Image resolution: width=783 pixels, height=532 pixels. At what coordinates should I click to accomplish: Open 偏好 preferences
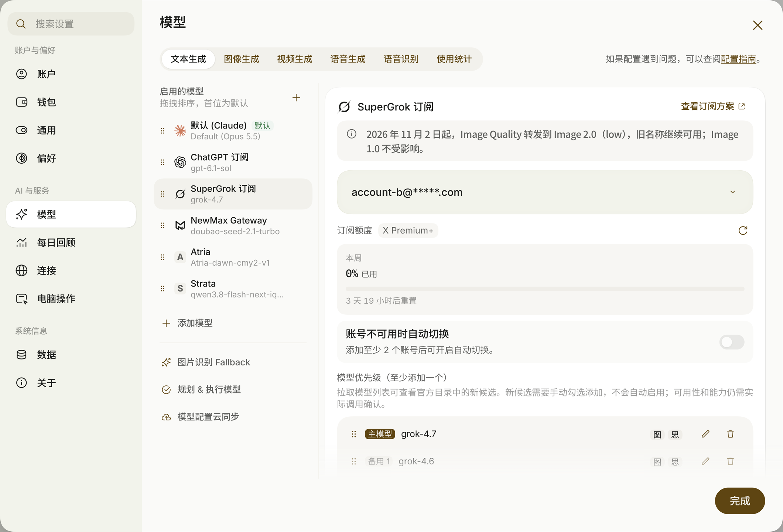pos(71,158)
